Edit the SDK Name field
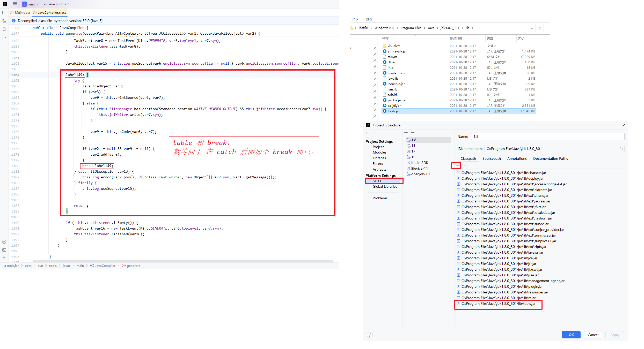This screenshot has height=349, width=644. (547, 136)
